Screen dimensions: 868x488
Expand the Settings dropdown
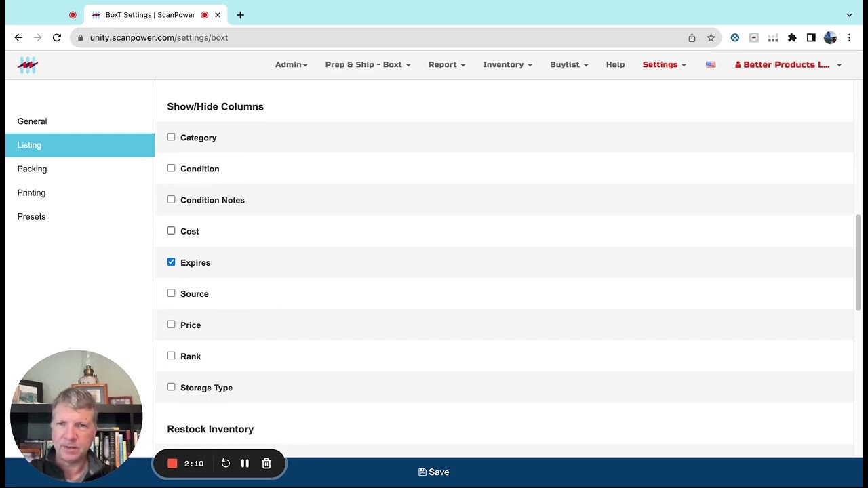665,65
